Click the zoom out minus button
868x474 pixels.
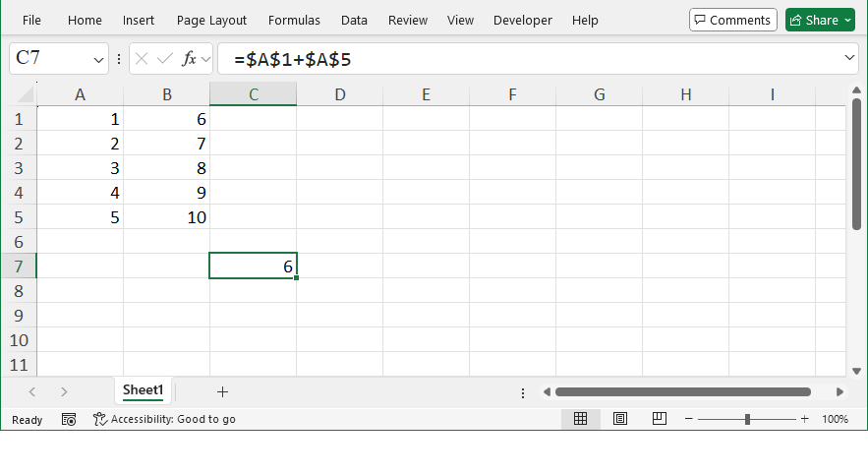pyautogui.click(x=689, y=419)
